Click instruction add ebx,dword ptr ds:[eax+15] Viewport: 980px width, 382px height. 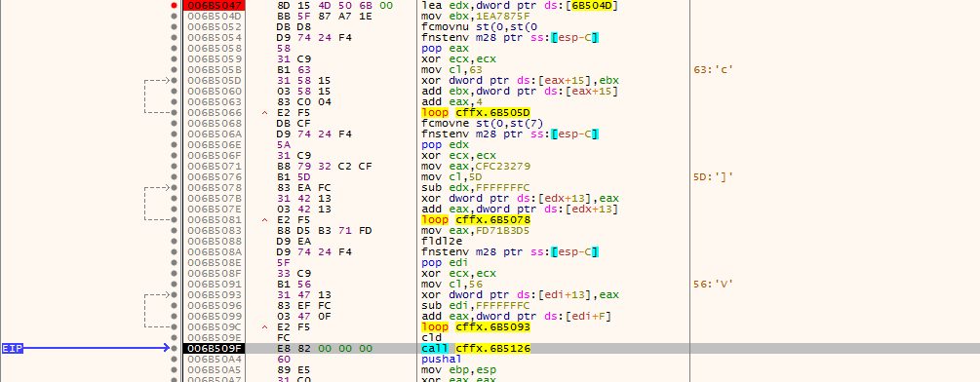[520, 92]
